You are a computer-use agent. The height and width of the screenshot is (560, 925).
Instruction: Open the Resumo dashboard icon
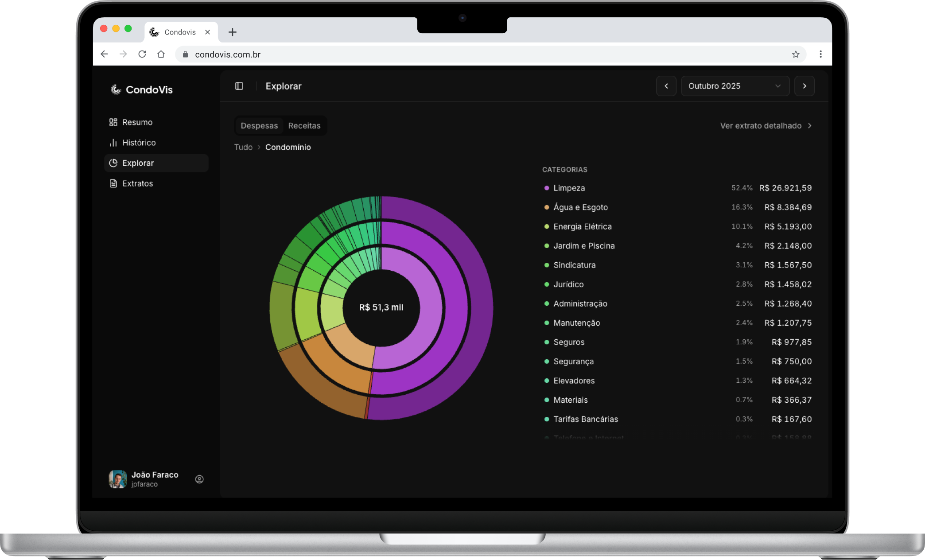tap(113, 122)
